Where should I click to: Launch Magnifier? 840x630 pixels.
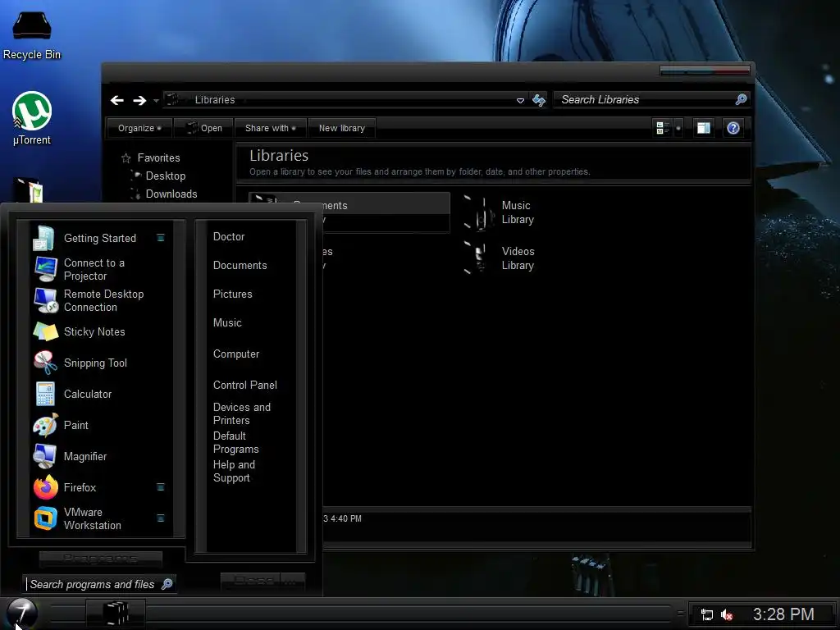[x=99, y=456]
